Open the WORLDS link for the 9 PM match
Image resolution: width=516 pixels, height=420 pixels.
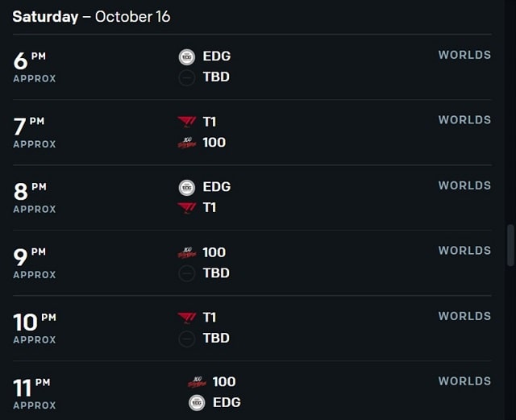point(464,251)
